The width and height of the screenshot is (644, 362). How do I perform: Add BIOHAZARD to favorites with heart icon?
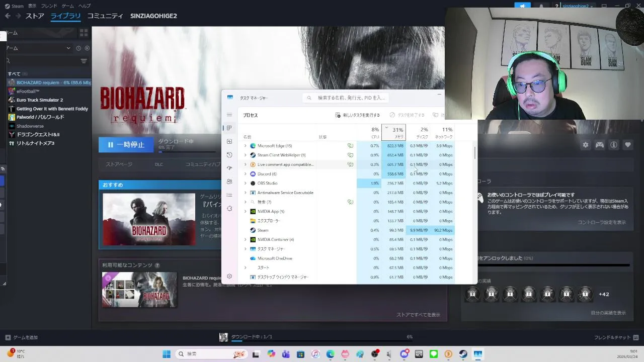(628, 145)
